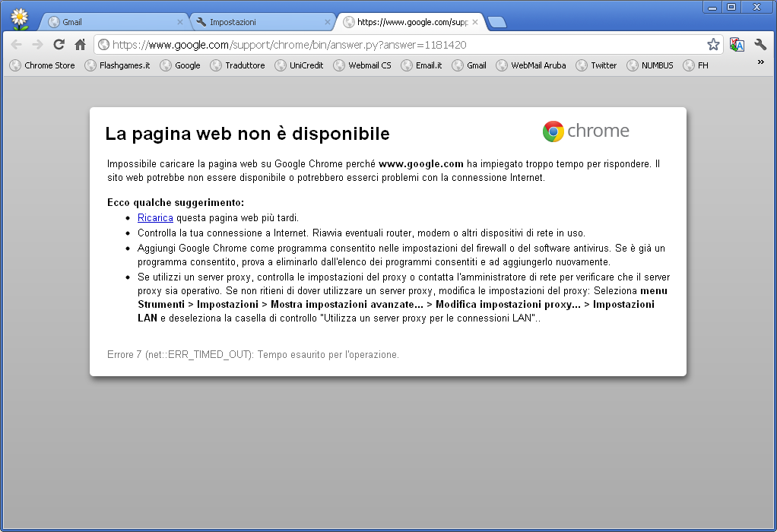Screen dimensions: 777x532
Task: Open the translate extension icon
Action: [737, 45]
